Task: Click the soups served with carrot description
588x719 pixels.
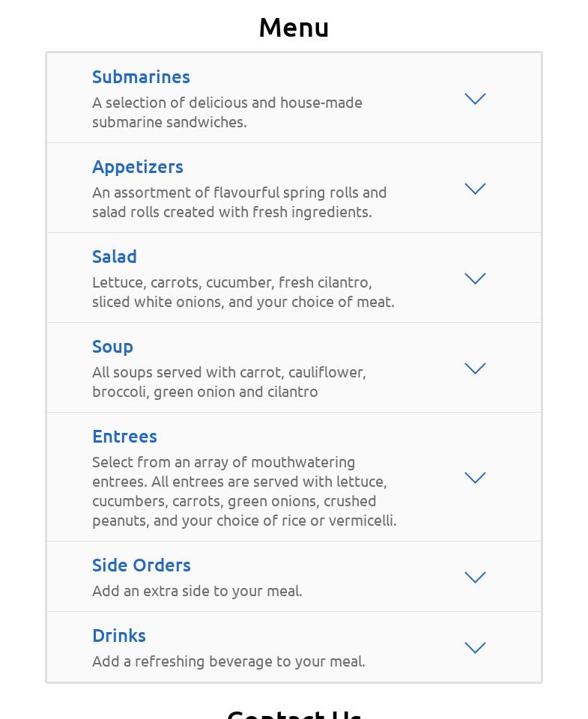Action: (x=229, y=381)
